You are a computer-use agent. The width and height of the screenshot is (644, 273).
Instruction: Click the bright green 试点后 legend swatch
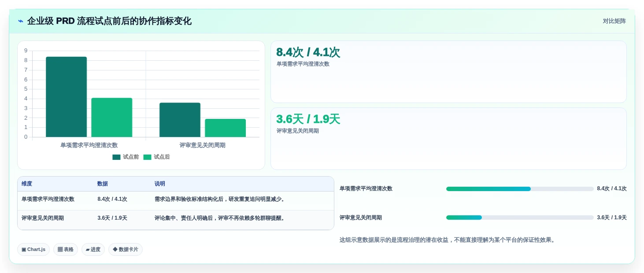[147, 157]
